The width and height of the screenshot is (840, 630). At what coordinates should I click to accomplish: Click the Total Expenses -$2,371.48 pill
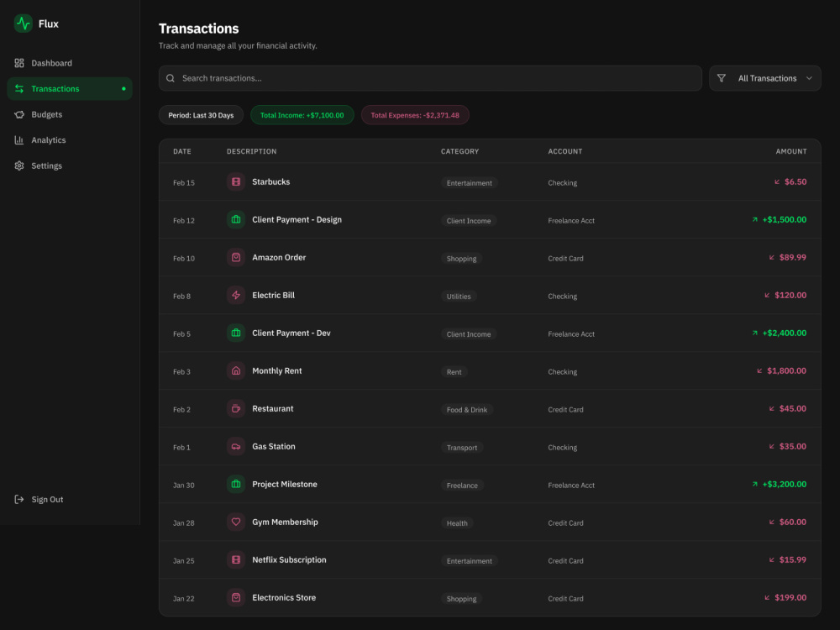pos(415,115)
